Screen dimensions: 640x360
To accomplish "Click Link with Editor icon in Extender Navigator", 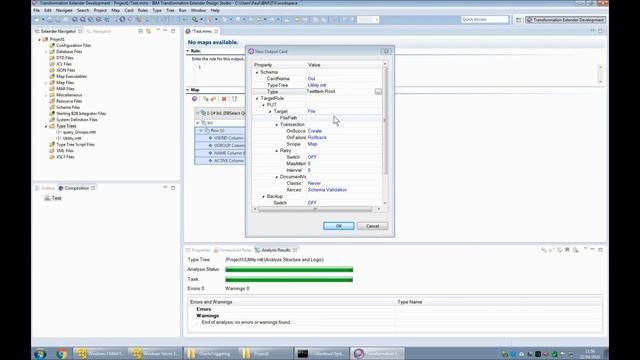I will [148, 31].
